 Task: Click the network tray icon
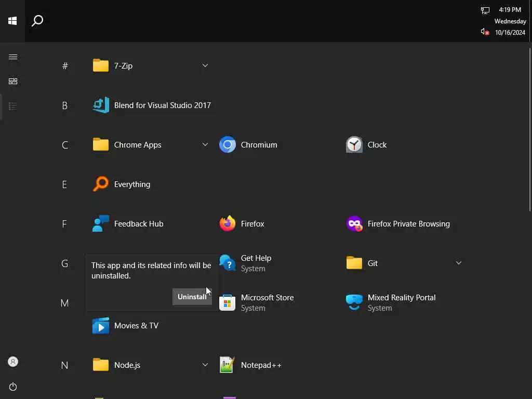coord(485,10)
